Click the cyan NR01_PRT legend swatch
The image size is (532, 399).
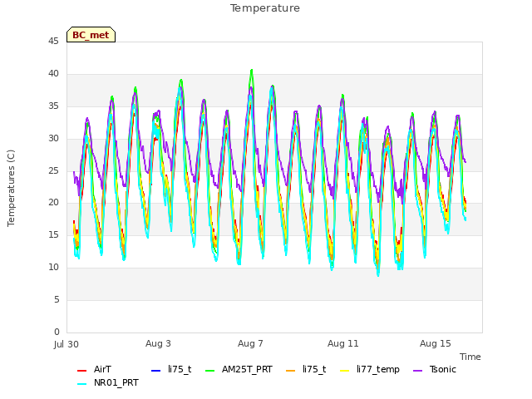(x=81, y=384)
